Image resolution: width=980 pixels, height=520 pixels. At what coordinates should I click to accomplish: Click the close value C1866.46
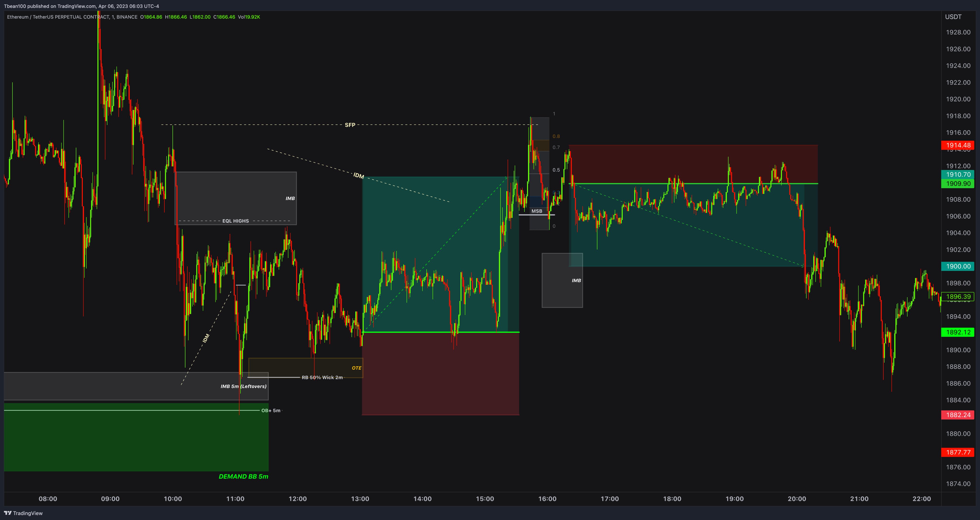(224, 17)
